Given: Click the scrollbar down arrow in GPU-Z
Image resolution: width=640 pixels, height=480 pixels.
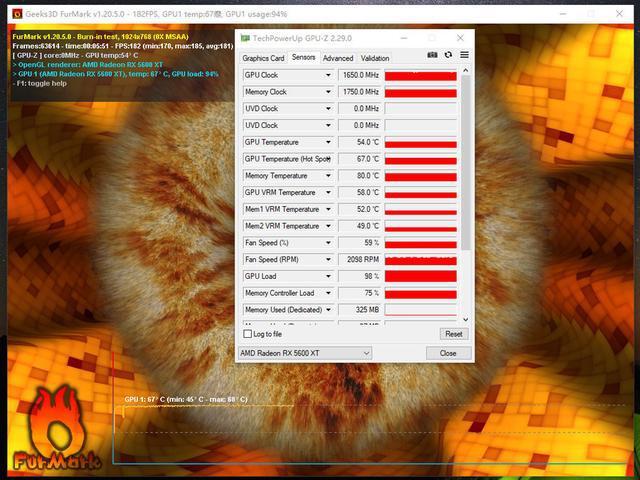Looking at the screenshot, I should pyautogui.click(x=466, y=320).
